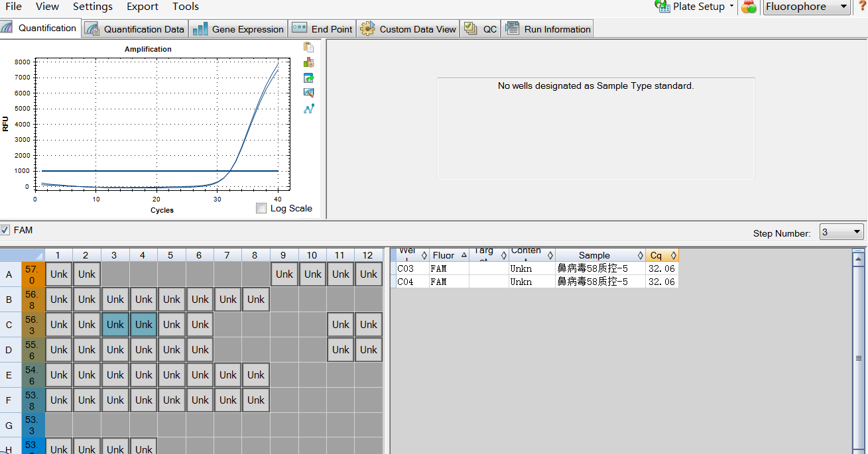This screenshot has width=868, height=454.
Task: Toggle the FAM fluorophore checkbox
Action: point(5,230)
